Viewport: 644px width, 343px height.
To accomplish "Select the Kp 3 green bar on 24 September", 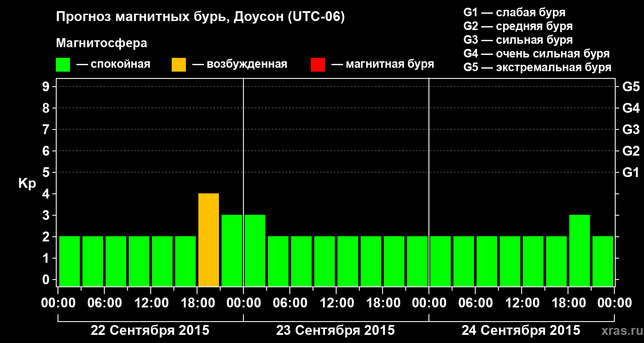I will pyautogui.click(x=580, y=251).
